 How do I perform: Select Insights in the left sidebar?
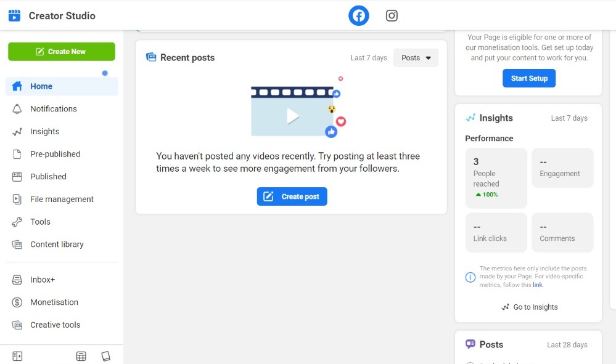coord(45,132)
